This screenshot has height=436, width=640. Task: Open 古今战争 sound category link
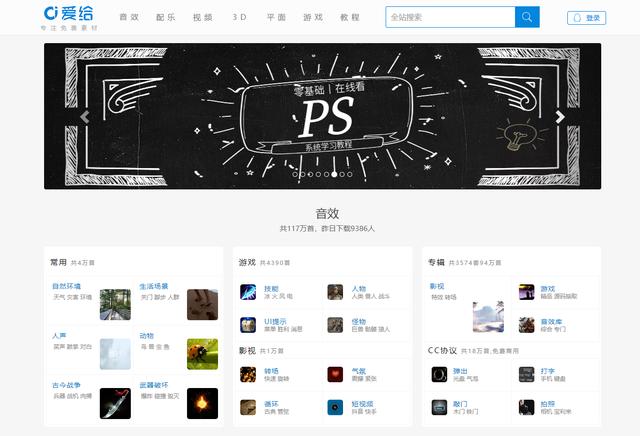[x=67, y=385]
